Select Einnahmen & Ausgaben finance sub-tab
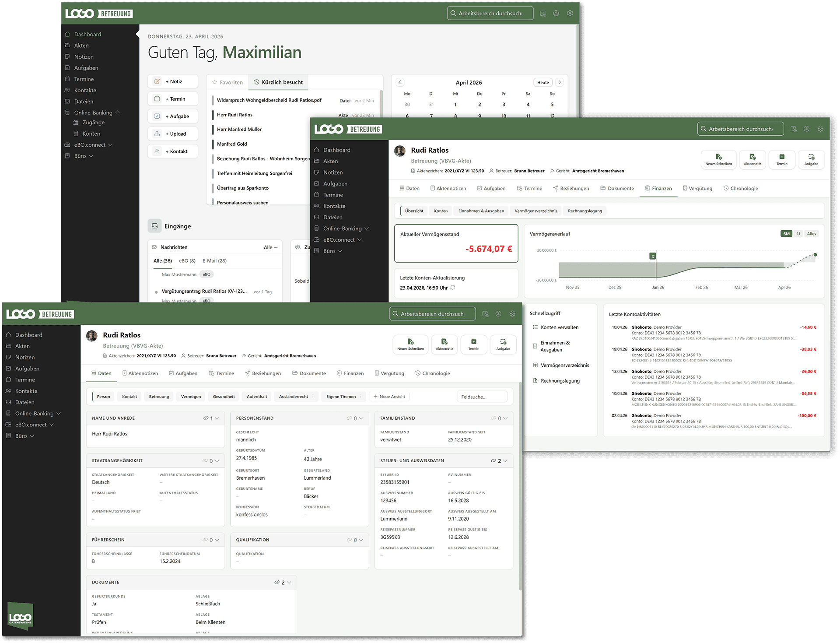The image size is (840, 643). (x=481, y=211)
